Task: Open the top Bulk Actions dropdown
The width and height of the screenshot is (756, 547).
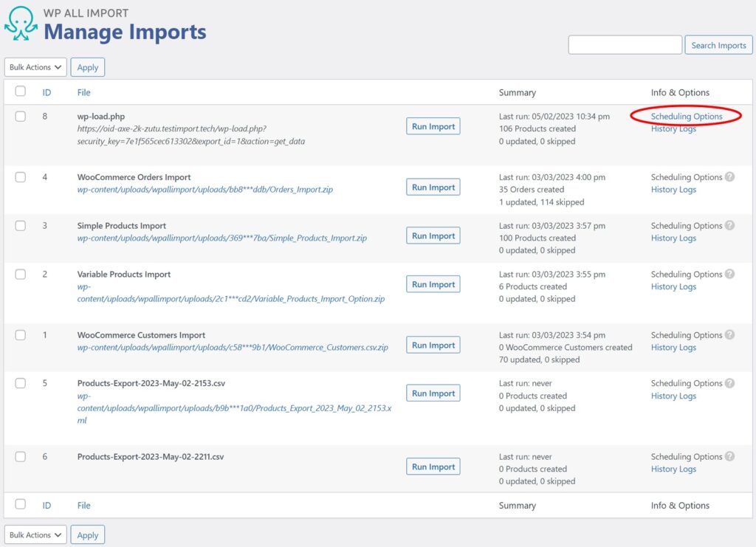Action: click(x=35, y=66)
